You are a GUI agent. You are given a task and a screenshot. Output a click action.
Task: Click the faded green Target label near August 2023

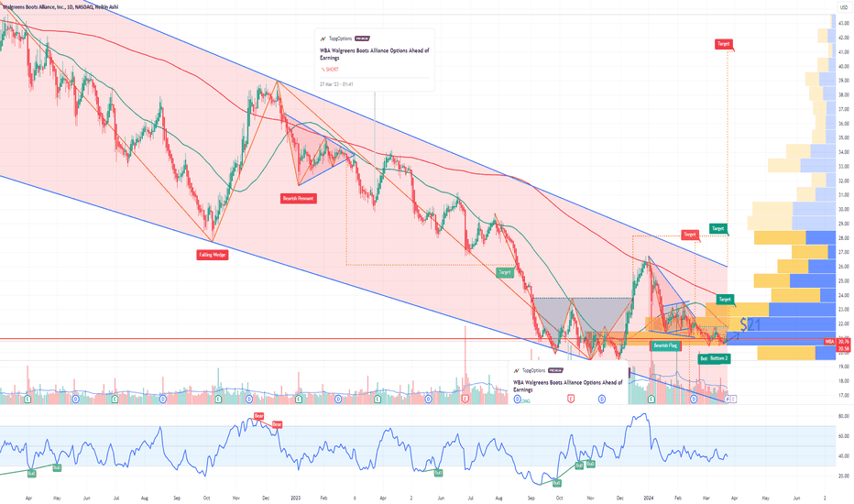(x=505, y=272)
